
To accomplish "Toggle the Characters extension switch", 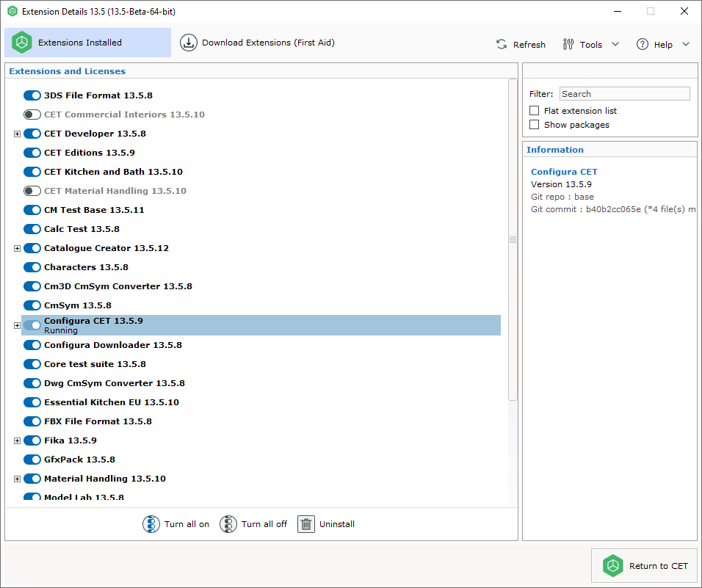I will click(x=32, y=267).
